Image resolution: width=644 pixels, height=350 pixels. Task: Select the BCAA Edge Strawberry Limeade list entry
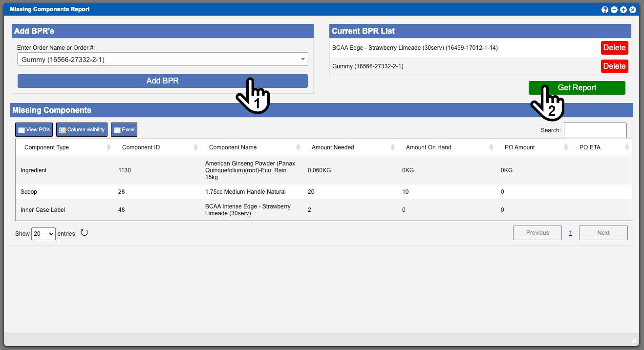(x=415, y=48)
